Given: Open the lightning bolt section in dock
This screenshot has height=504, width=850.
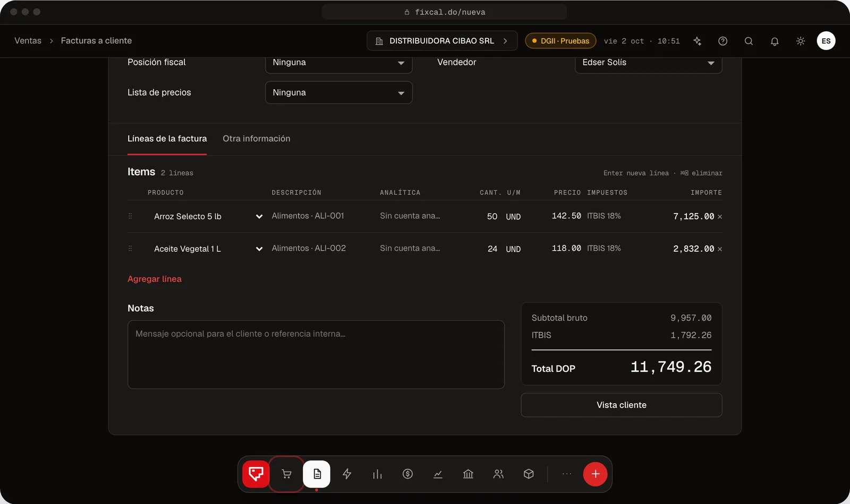Looking at the screenshot, I should tap(347, 474).
